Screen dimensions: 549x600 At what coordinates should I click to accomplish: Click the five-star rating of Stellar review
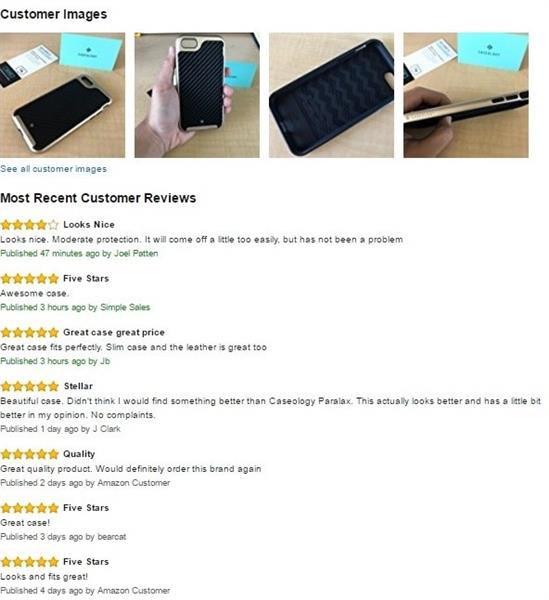29,386
